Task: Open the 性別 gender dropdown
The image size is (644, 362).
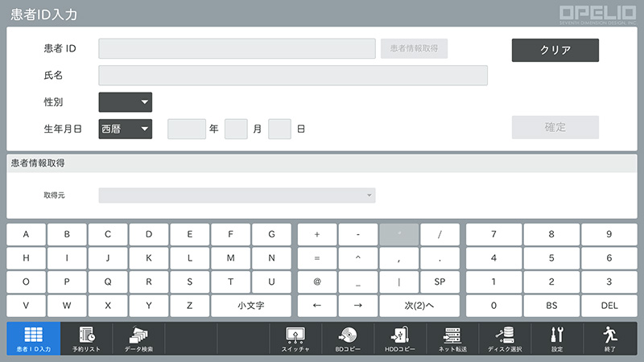Action: coord(125,102)
